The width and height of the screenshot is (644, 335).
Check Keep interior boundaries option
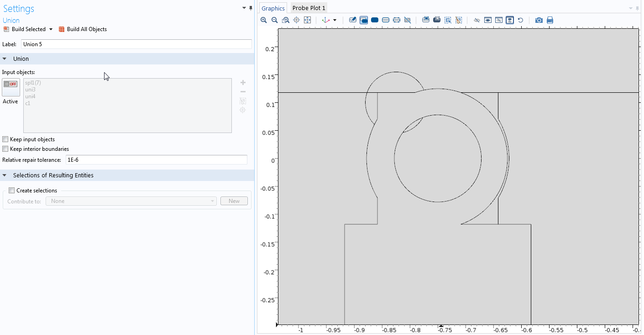[5, 149]
